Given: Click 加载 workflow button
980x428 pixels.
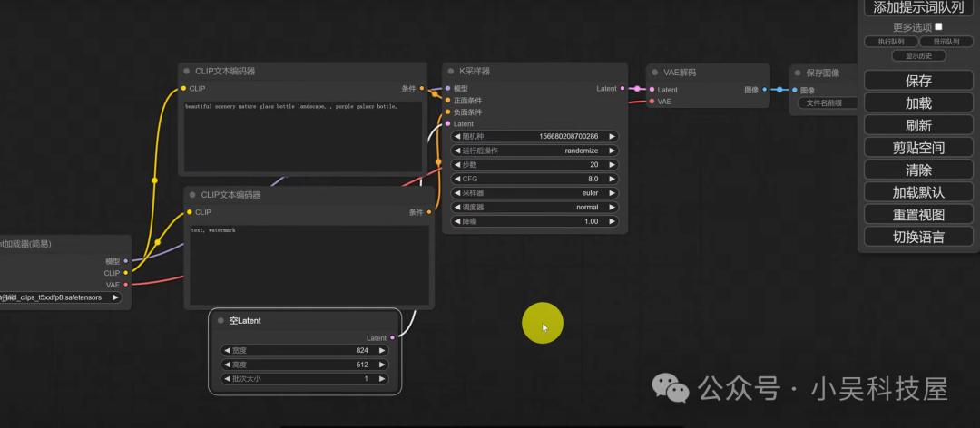Looking at the screenshot, I should 918,103.
